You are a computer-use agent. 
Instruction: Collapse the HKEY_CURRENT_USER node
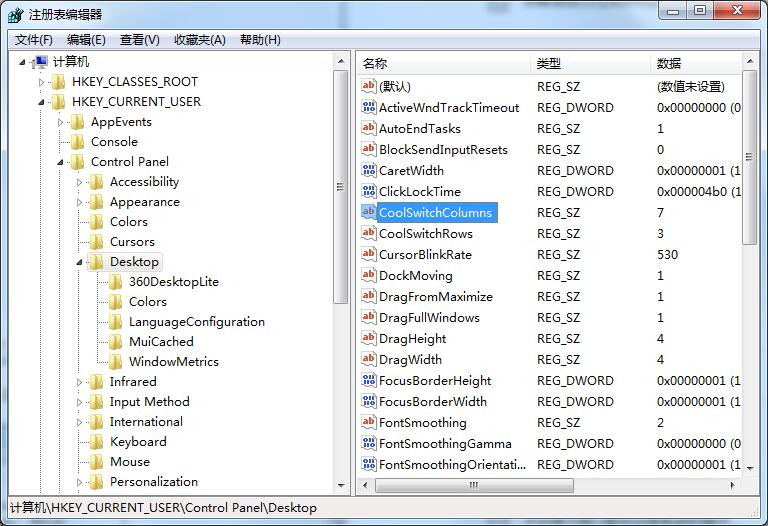(x=42, y=102)
